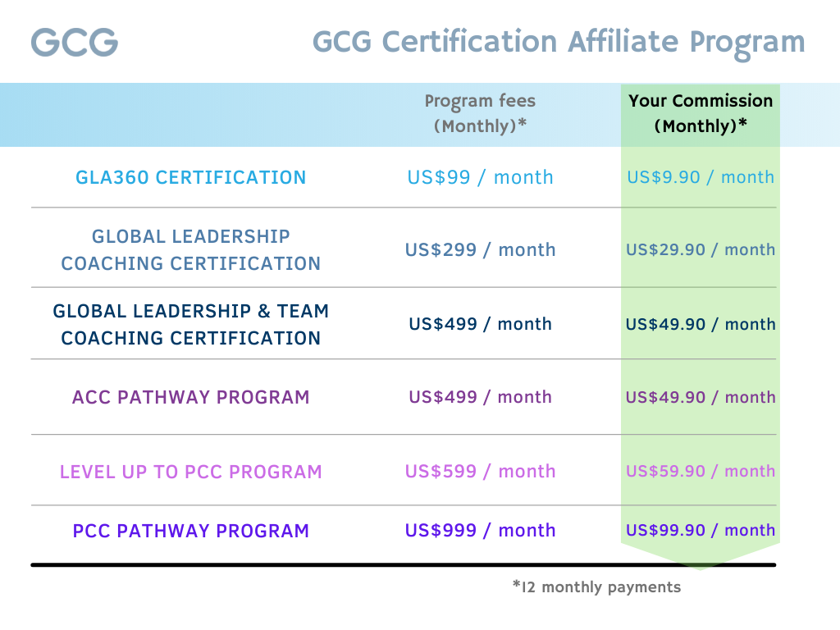Viewport: 840px width, 630px height.
Task: Click the GCG logo
Action: coord(75,43)
